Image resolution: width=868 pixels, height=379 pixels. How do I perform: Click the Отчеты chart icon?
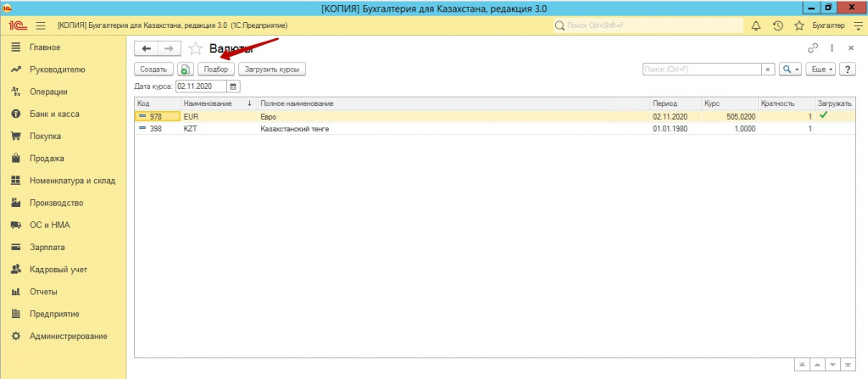click(16, 292)
